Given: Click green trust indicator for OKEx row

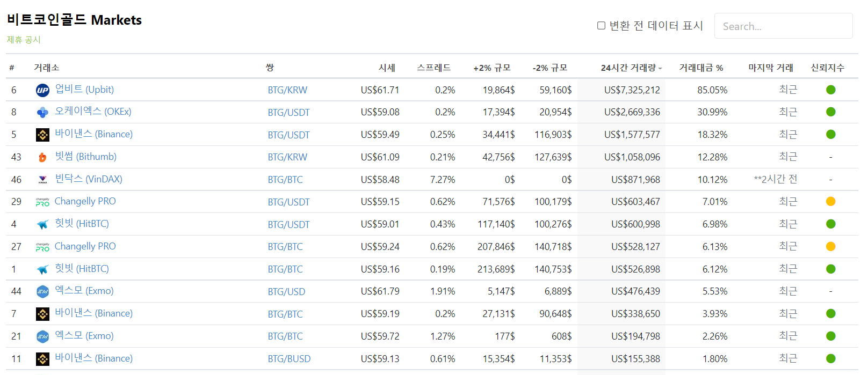Looking at the screenshot, I should [830, 112].
